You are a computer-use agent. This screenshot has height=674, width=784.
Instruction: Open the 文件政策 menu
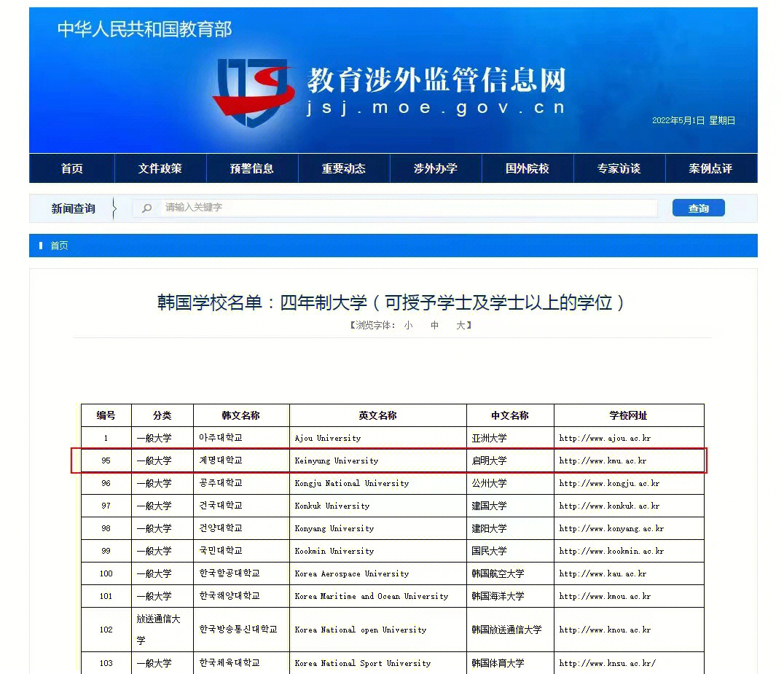click(x=160, y=168)
